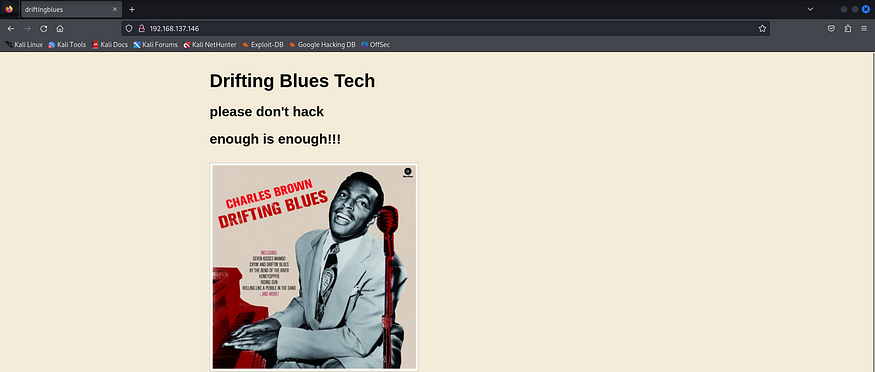The height and width of the screenshot is (372, 875).
Task: Open the Kali Tools bookmark
Action: pos(67,45)
